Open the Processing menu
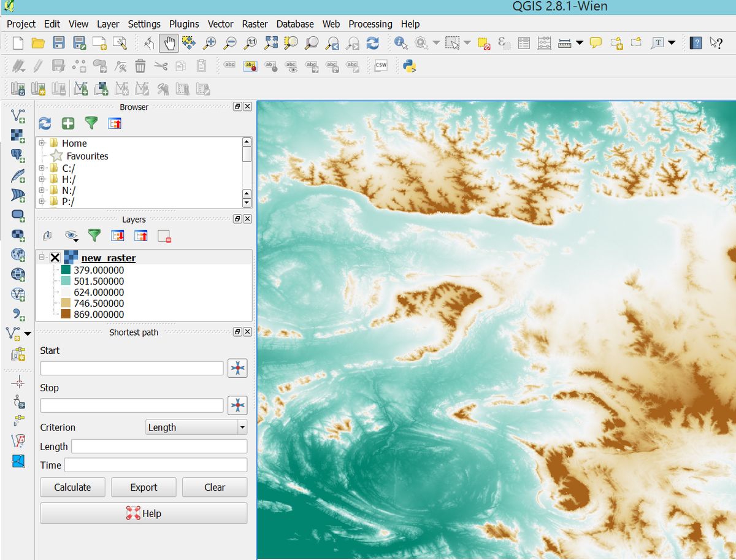This screenshot has height=560, width=736. click(370, 24)
